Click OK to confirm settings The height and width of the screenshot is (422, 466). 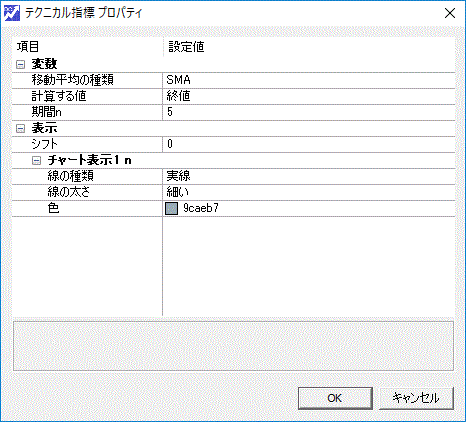point(335,398)
